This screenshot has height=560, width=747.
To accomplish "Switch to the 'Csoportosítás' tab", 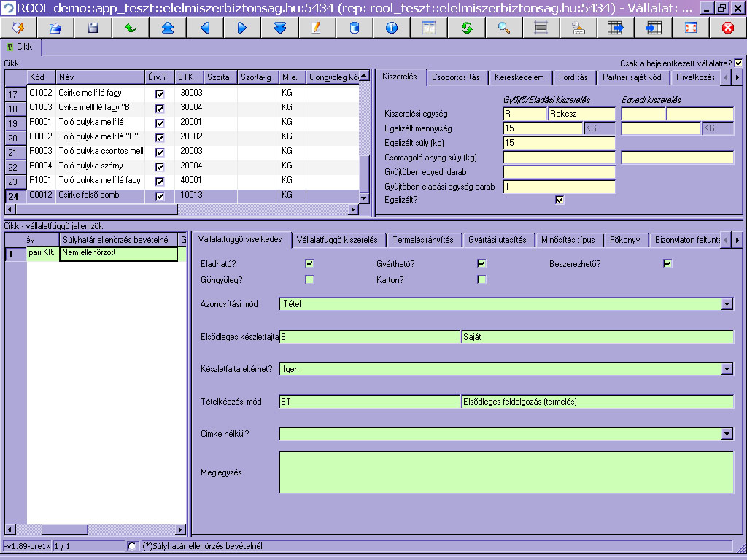I will tap(455, 77).
